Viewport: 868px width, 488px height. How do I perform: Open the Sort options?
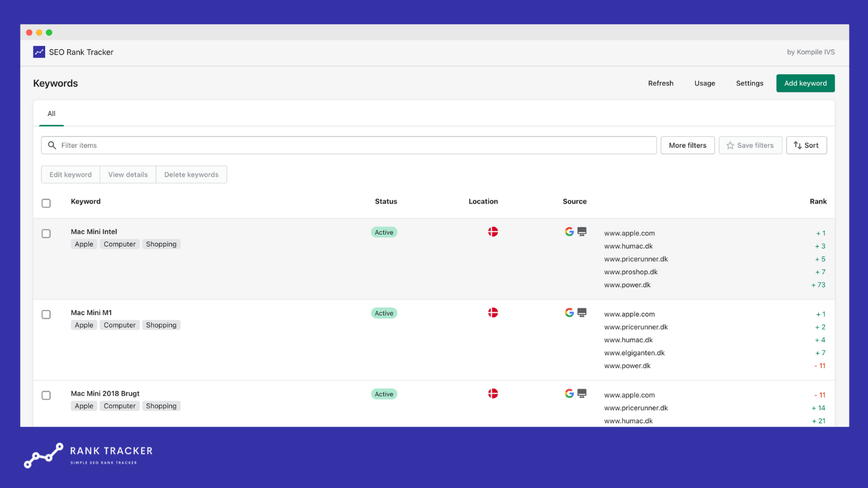[806, 145]
